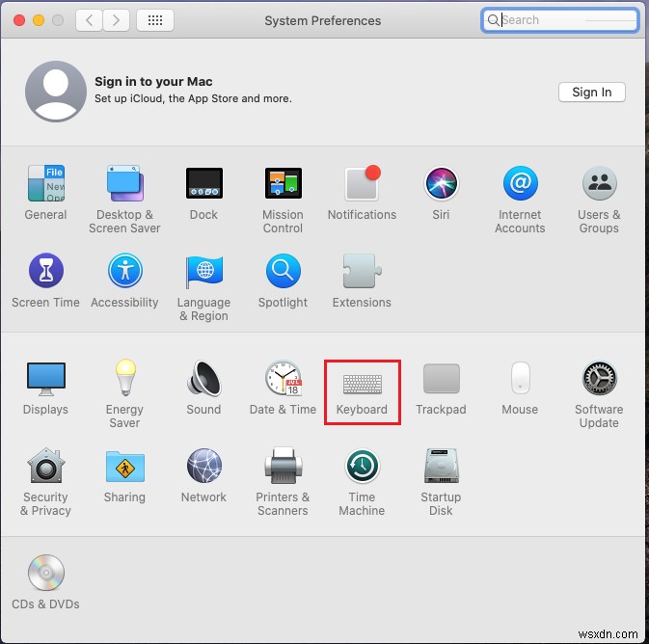Image resolution: width=649 pixels, height=644 pixels.
Task: Click the 'Sign in to your Mac' heading
Action: coord(153,82)
